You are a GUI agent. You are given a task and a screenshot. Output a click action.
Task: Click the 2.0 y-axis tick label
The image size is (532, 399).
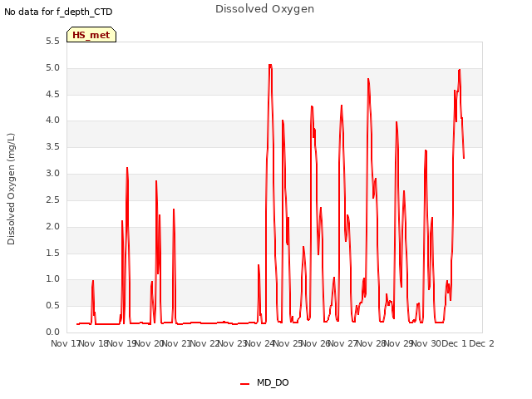click(x=52, y=226)
